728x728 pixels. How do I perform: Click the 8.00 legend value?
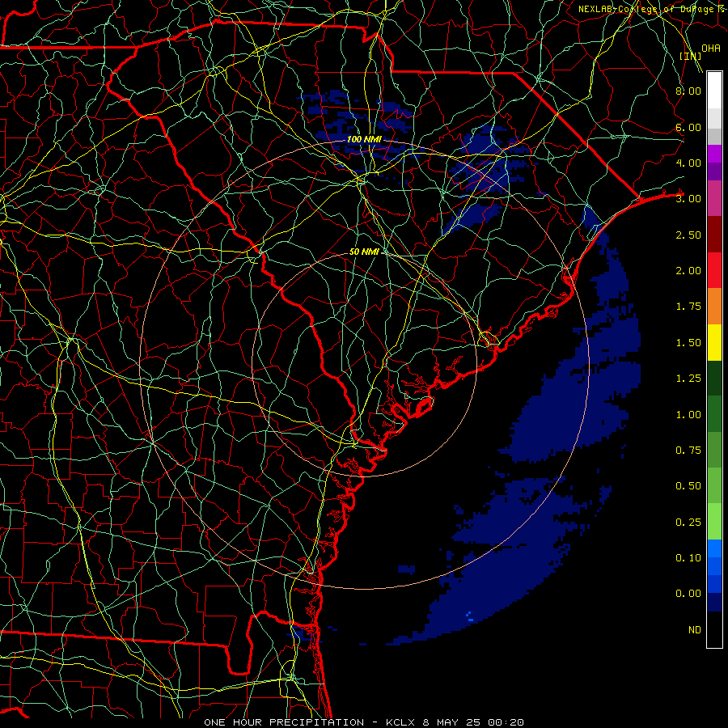688,91
